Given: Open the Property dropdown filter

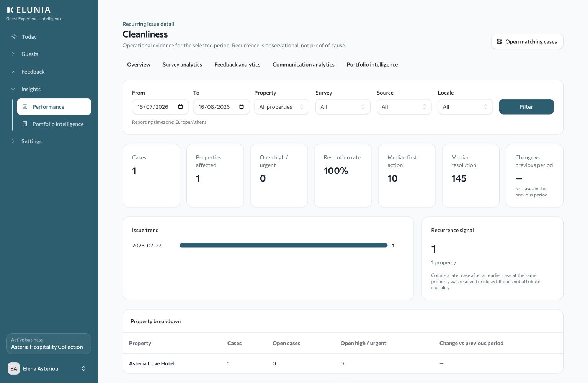Looking at the screenshot, I should [282, 107].
